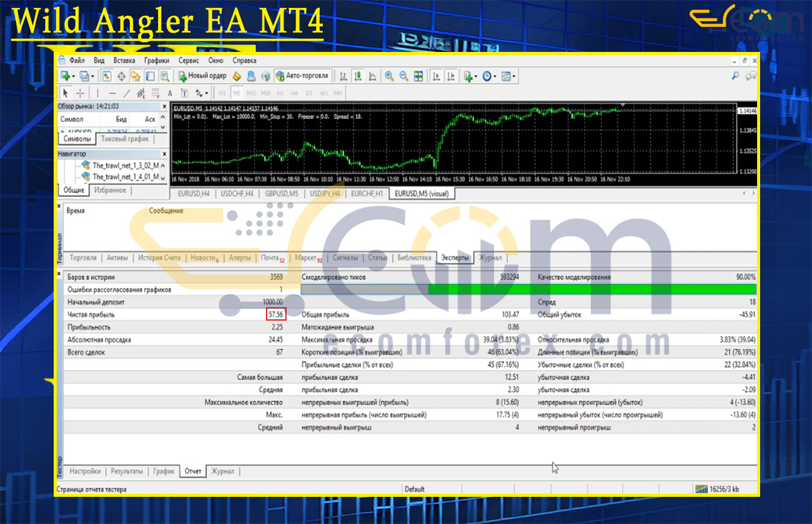Click the zoom out magnifier icon
This screenshot has width=812, height=524.
(403, 76)
